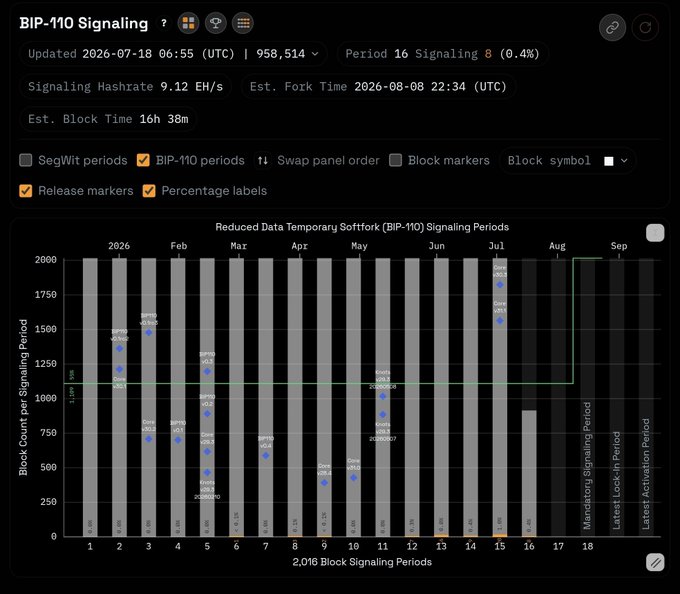
Task: Click the Aug month label on the top axis
Action: click(x=557, y=246)
